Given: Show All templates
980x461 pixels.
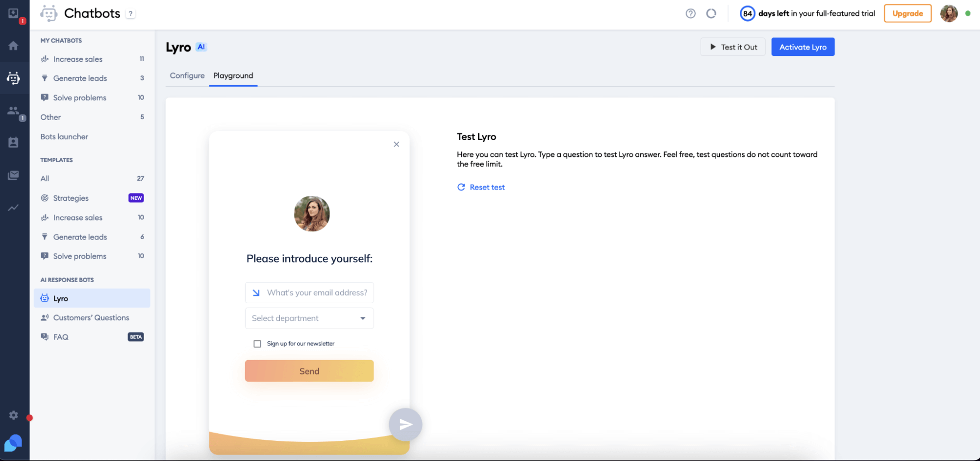Looking at the screenshot, I should (92, 179).
